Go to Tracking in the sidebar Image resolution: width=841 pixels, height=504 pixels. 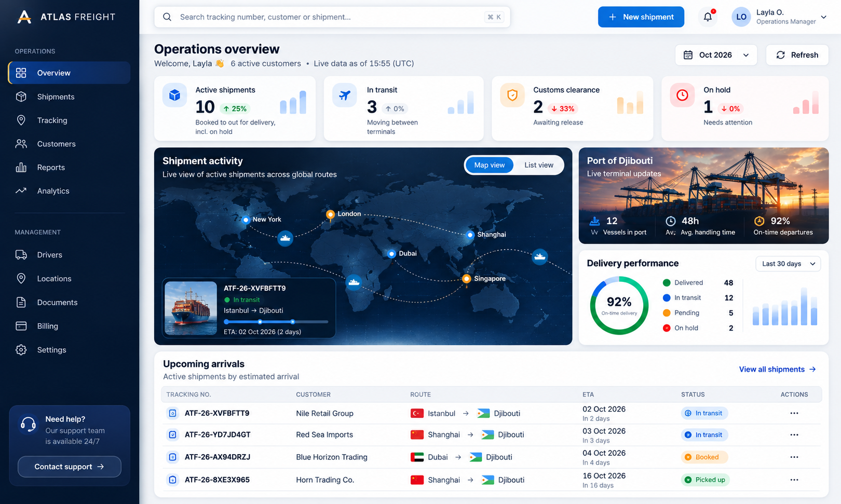pyautogui.click(x=69, y=120)
